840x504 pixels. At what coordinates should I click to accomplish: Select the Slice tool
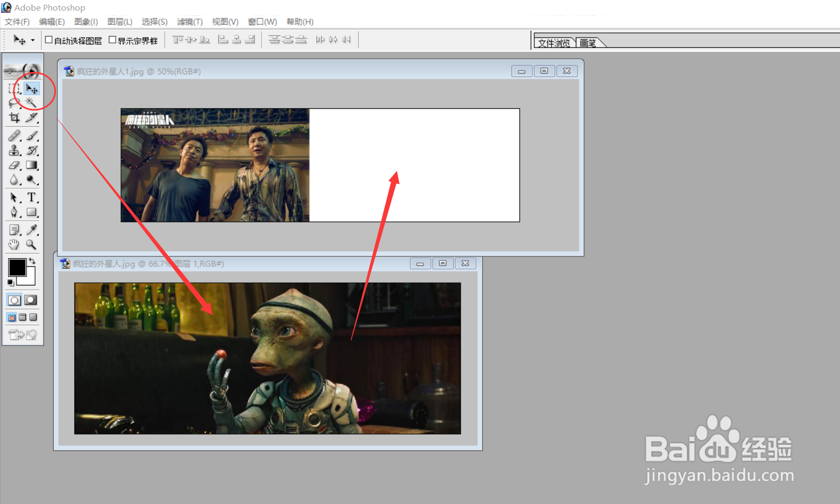[31, 117]
